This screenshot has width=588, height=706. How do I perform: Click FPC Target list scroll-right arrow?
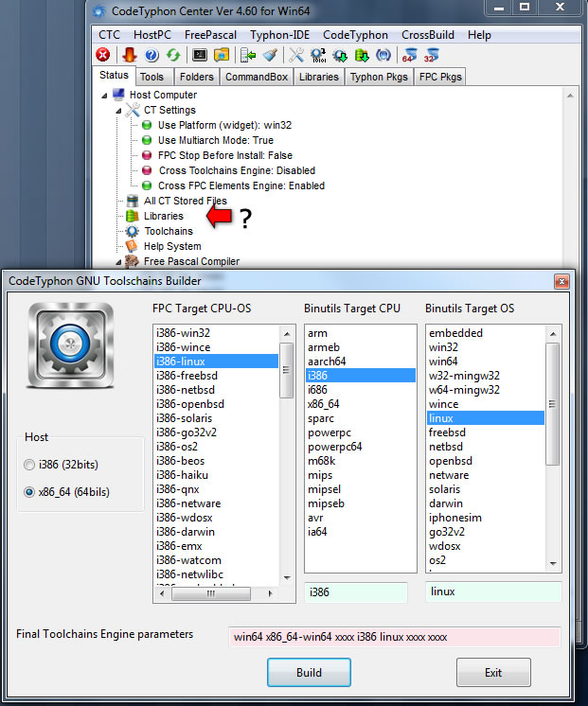click(271, 593)
